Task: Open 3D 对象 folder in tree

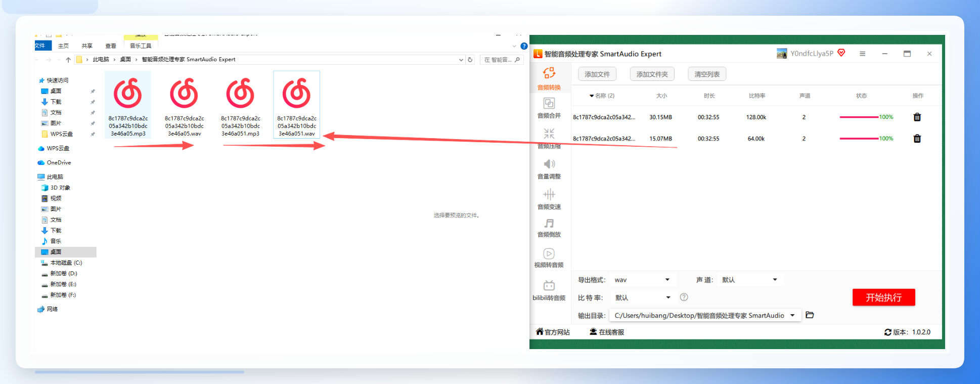Action: click(x=56, y=188)
